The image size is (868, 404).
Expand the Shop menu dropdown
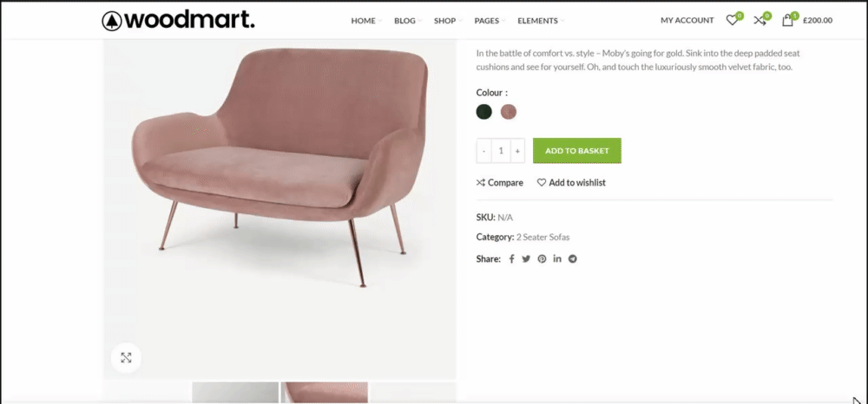448,21
